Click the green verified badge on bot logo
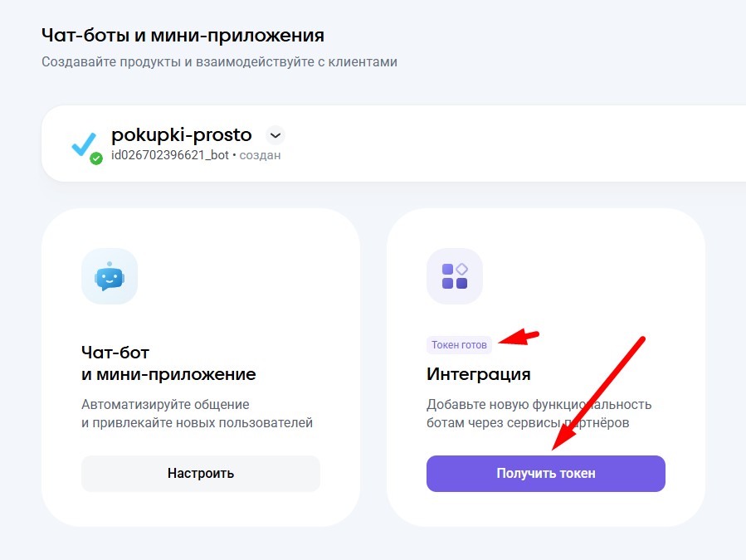This screenshot has height=560, width=746. [x=96, y=158]
